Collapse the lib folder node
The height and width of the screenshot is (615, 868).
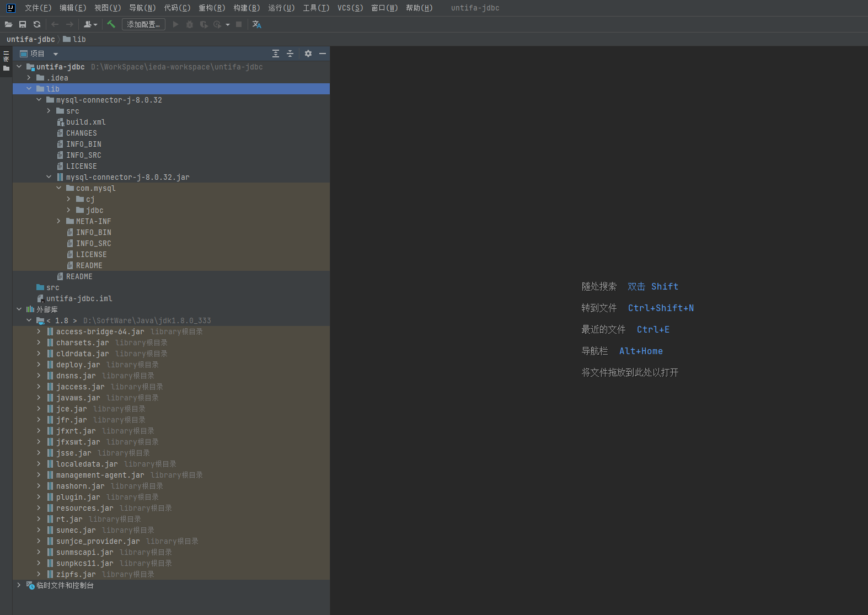[29, 89]
